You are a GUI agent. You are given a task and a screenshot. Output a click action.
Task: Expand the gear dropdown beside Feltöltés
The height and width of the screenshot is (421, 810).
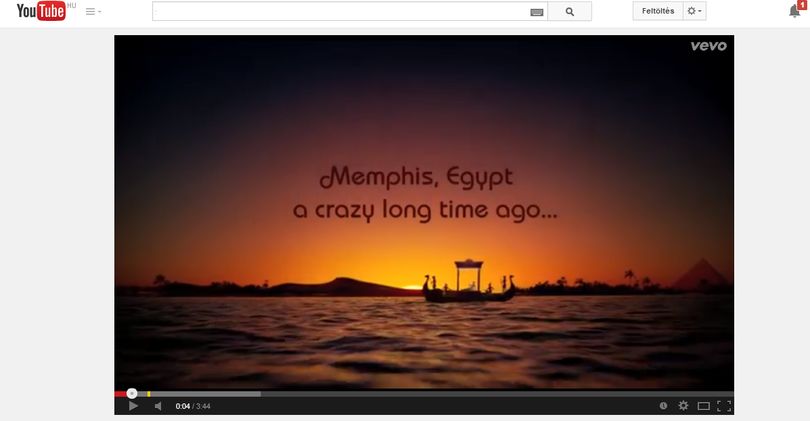tap(694, 11)
